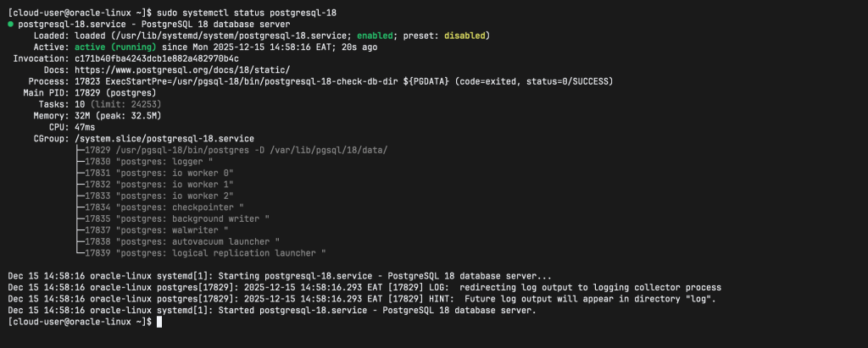The image size is (868, 348).
Task: Select the 'logical replication launcher' process entry
Action: 205,252
